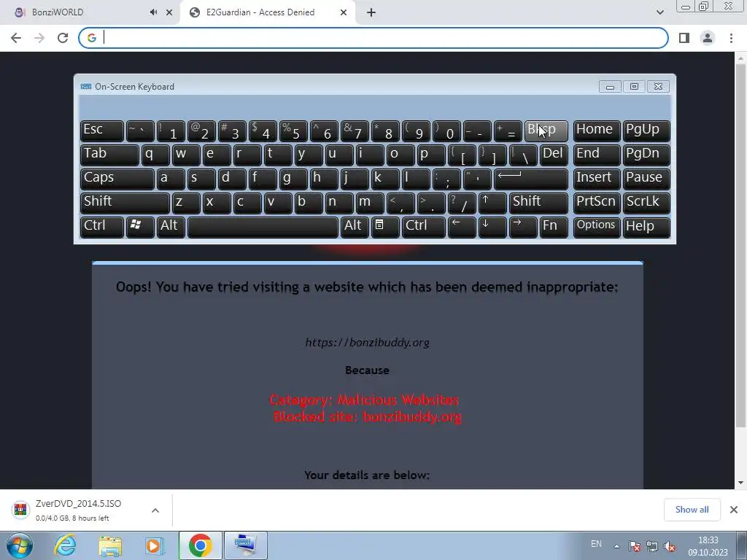Screen dimensions: 747x560
Task: Reload the current page
Action: click(x=63, y=38)
